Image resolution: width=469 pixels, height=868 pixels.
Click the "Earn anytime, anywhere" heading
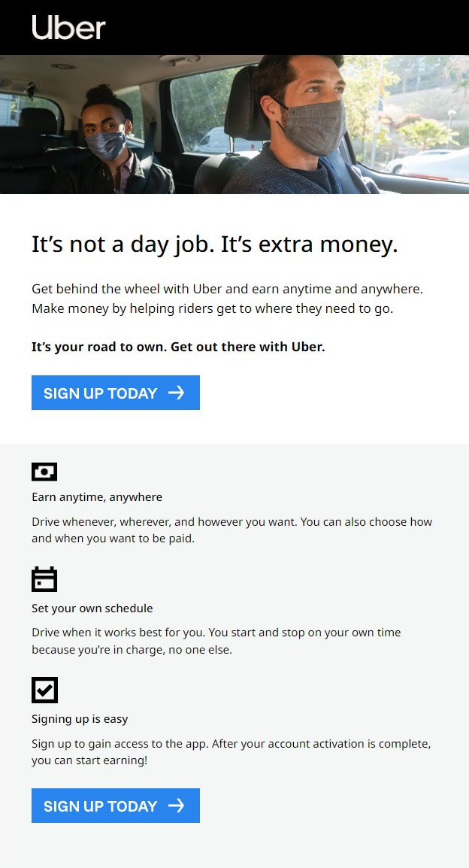click(x=97, y=497)
